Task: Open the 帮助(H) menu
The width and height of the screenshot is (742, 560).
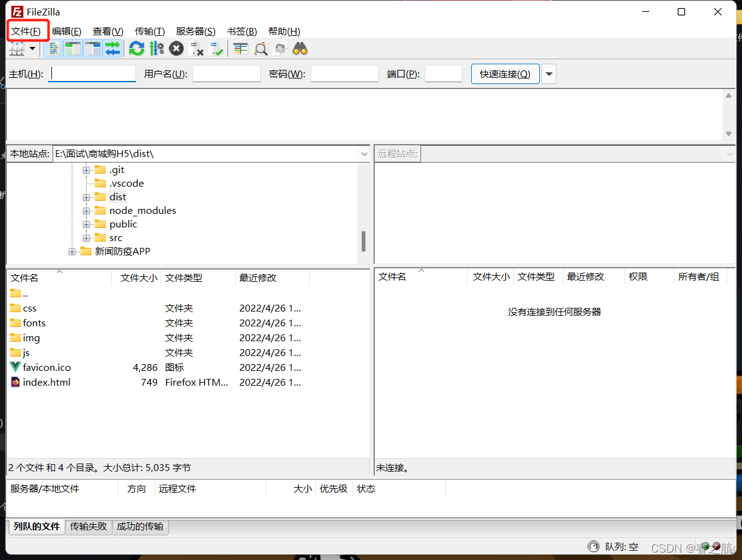Action: click(284, 31)
